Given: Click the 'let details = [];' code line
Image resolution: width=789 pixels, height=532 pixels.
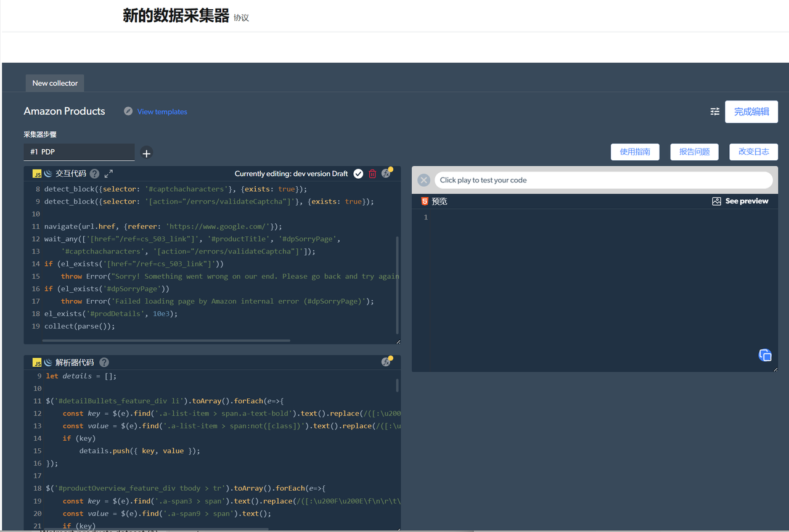Looking at the screenshot, I should (x=81, y=376).
